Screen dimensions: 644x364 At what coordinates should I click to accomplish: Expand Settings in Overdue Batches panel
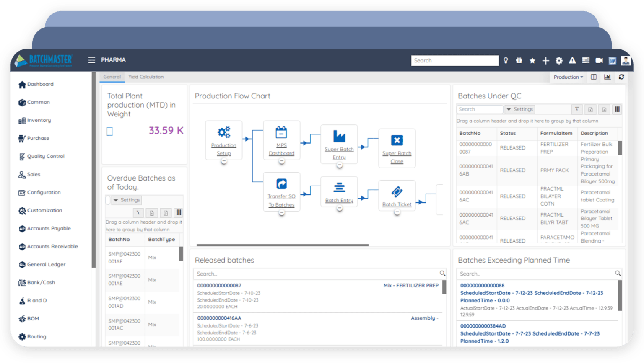coord(126,200)
